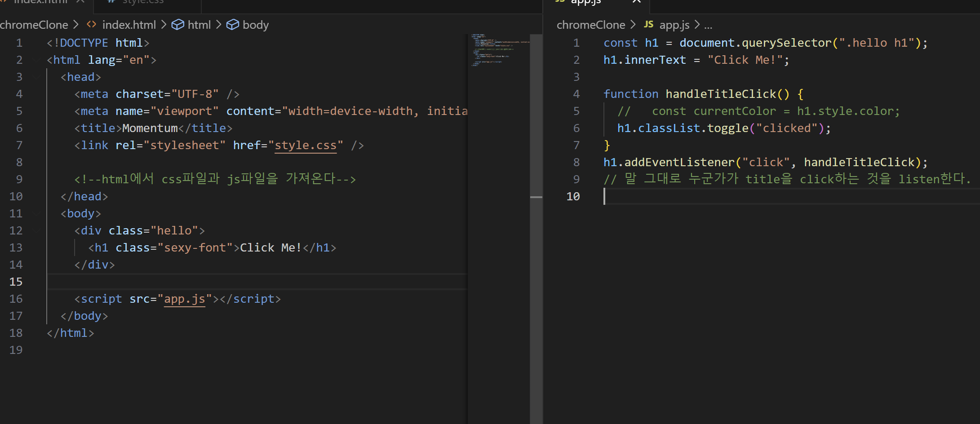The image size is (980, 424).
Task: Click the app.js link in script tag
Action: (185, 299)
